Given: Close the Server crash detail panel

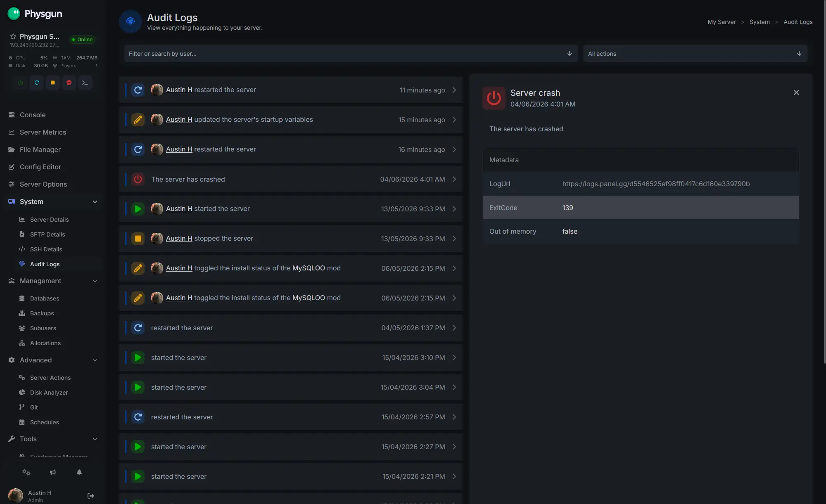Looking at the screenshot, I should (x=796, y=92).
